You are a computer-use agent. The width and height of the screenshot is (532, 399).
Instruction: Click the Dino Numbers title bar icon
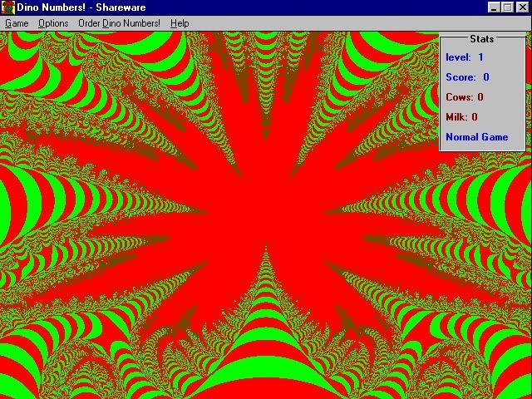(7, 7)
